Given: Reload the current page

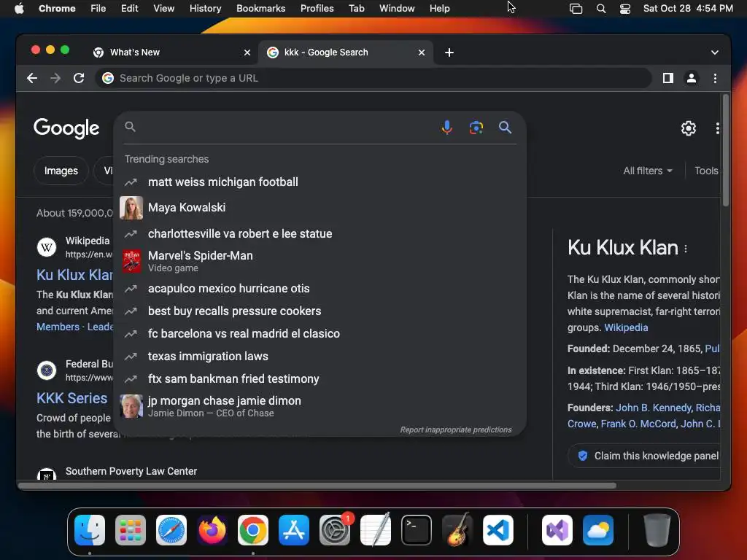Looking at the screenshot, I should (79, 78).
